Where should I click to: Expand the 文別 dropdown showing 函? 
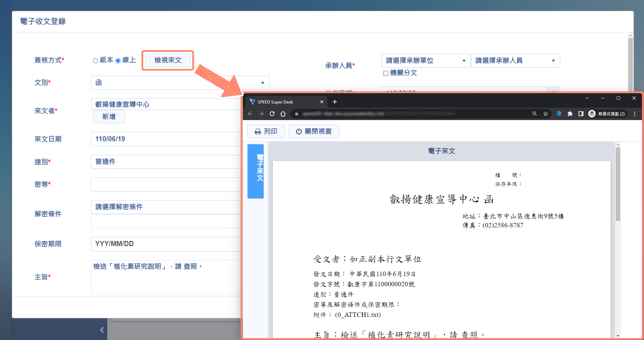180,83
